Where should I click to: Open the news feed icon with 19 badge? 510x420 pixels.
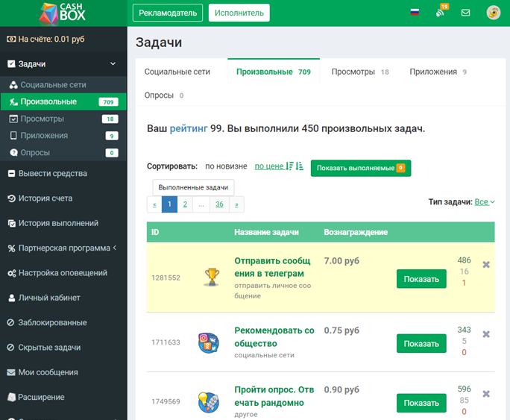pos(441,11)
